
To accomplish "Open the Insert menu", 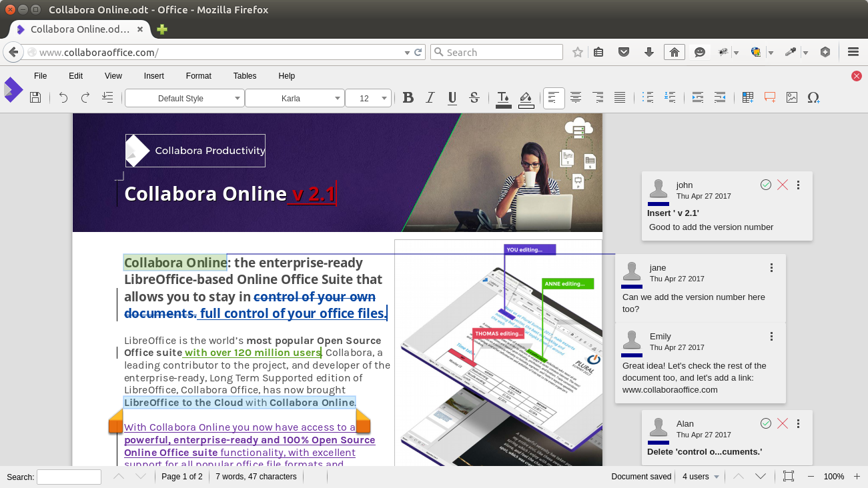I will coord(153,76).
